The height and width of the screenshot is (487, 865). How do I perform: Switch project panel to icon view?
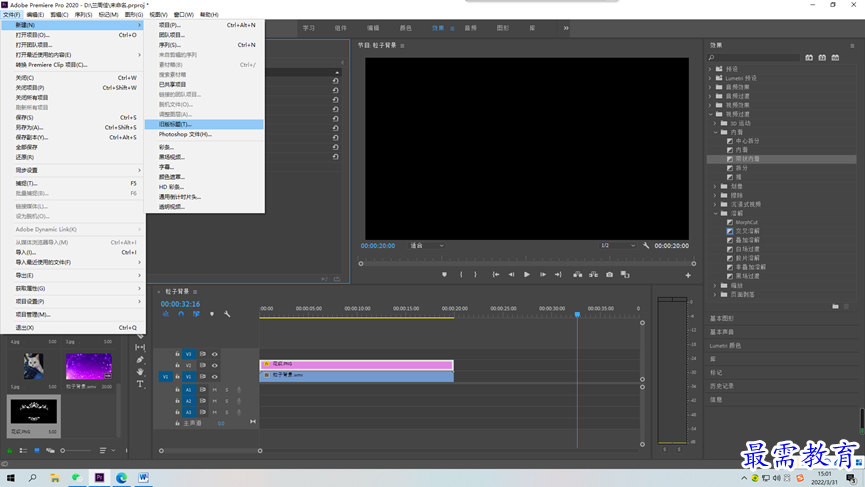tap(37, 451)
